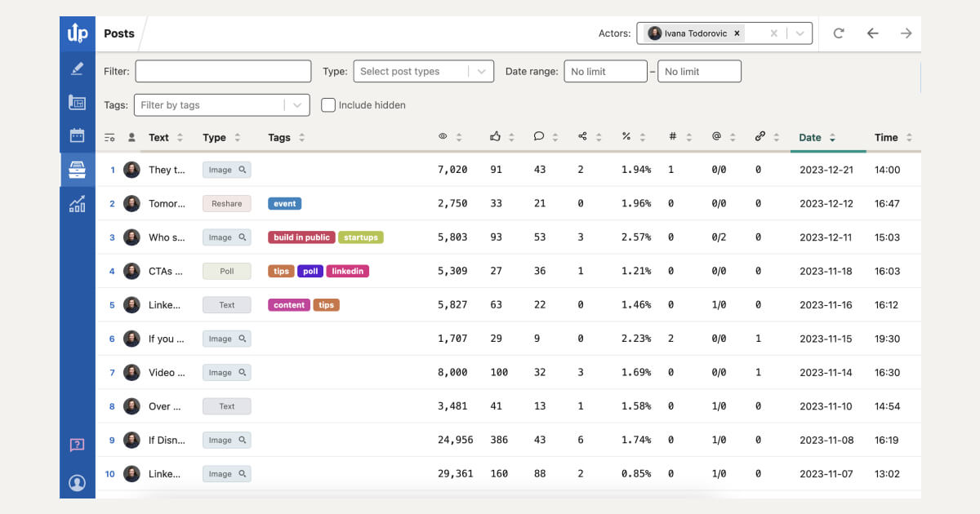
Task: Select the pencil compose icon in the sidebar
Action: click(77, 68)
